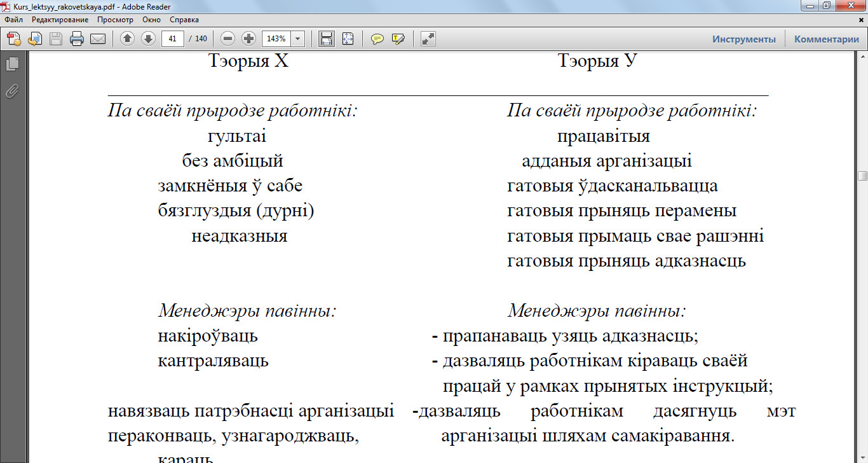Viewport: 868px width, 463px height.
Task: Click the fit-width scrolling mode icon
Action: (327, 39)
